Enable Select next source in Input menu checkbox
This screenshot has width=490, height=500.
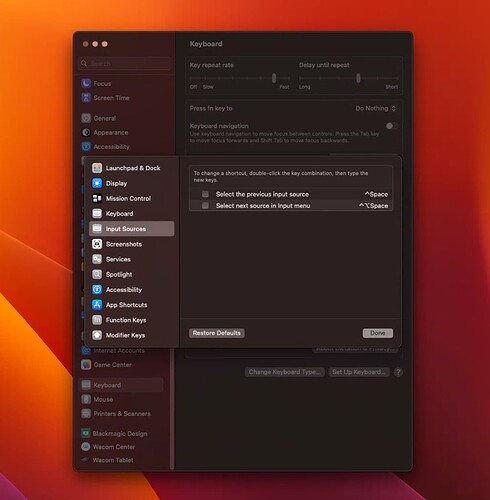pos(205,205)
